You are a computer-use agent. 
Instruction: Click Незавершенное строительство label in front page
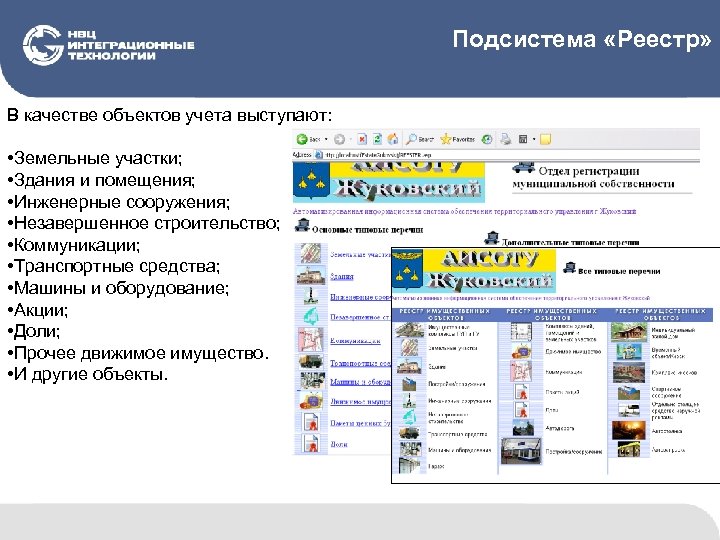(448, 418)
